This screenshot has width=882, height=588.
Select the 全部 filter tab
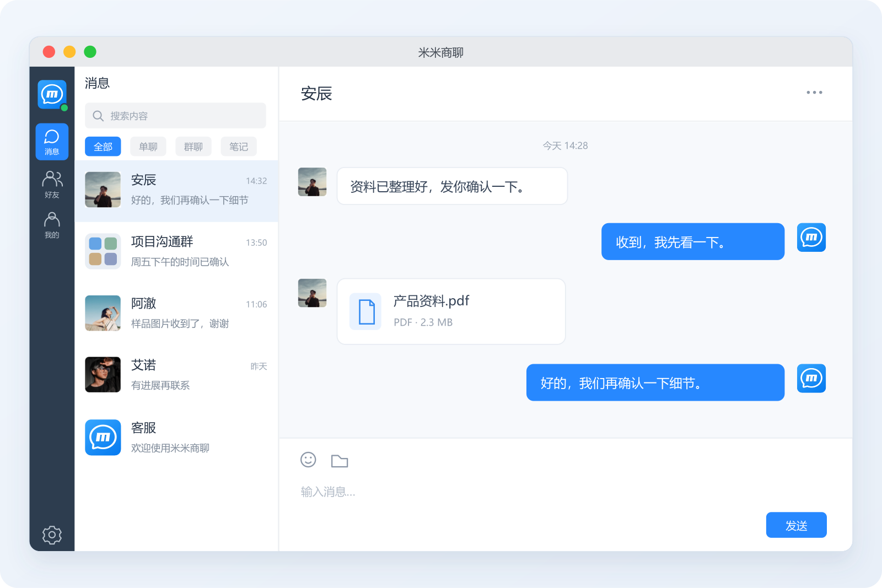click(x=103, y=147)
